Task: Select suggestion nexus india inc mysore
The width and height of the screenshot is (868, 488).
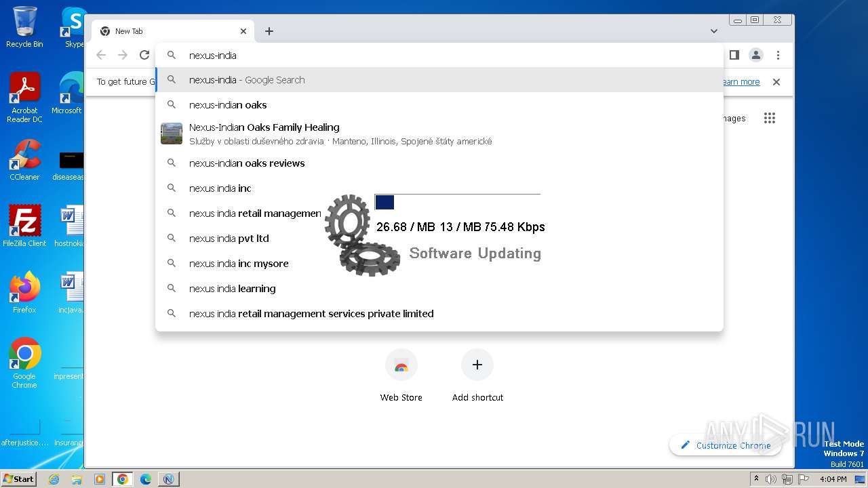Action: [x=439, y=264]
